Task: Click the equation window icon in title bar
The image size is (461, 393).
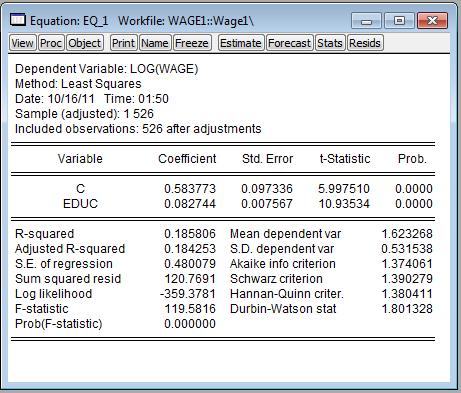Action: [18, 20]
